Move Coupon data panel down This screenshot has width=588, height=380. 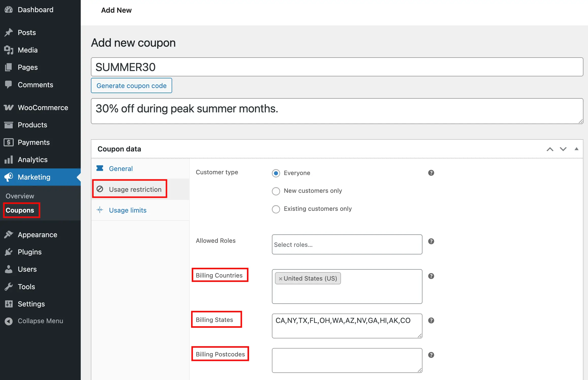coord(563,149)
